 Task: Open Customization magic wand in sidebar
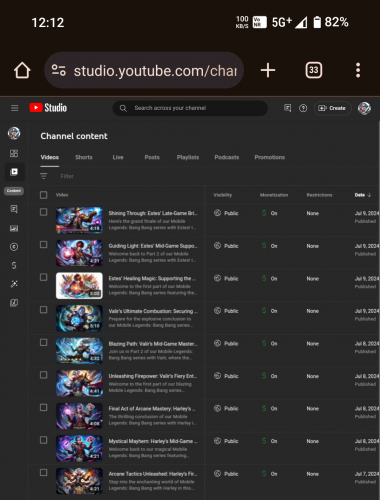coord(14,284)
